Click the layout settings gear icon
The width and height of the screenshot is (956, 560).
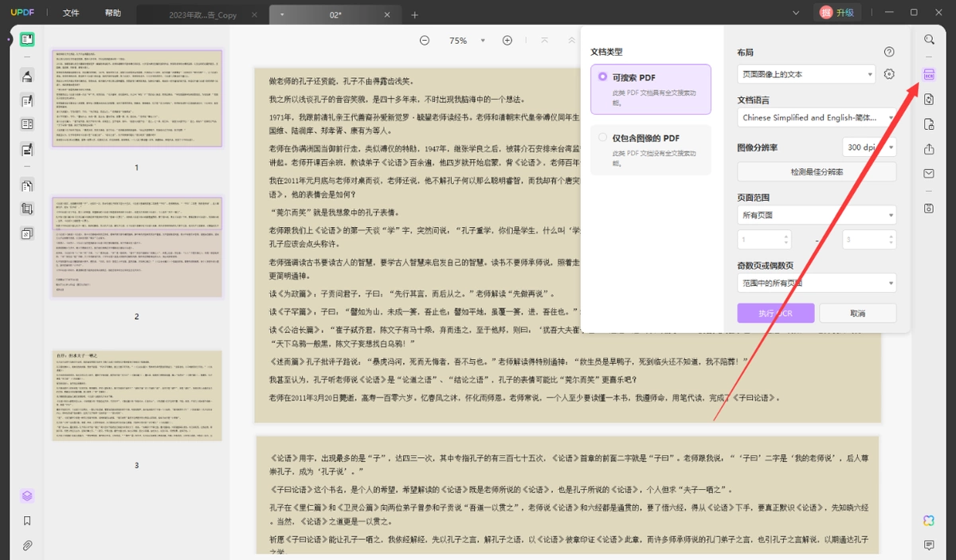890,74
